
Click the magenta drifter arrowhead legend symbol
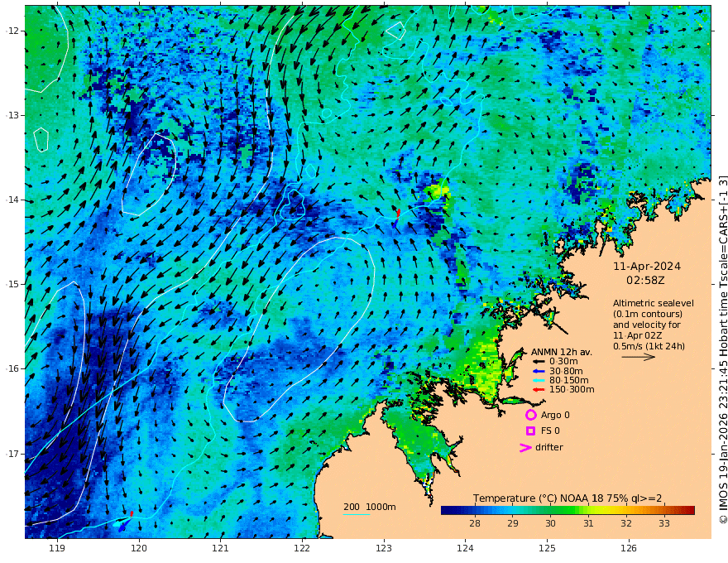tap(525, 448)
